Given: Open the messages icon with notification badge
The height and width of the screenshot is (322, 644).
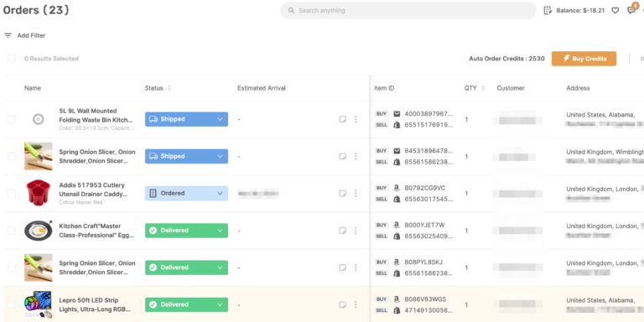Looking at the screenshot, I should (x=631, y=10).
